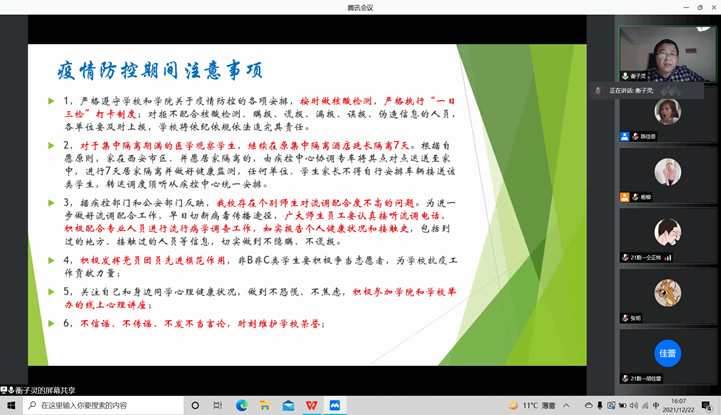Open the Mail app on taskbar
This screenshot has height=415, width=721.
[x=288, y=405]
